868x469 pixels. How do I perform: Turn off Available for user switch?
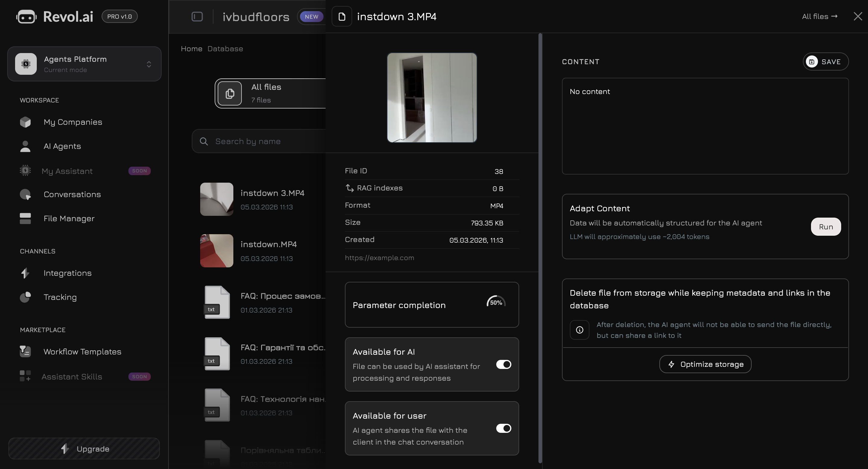tap(503, 428)
